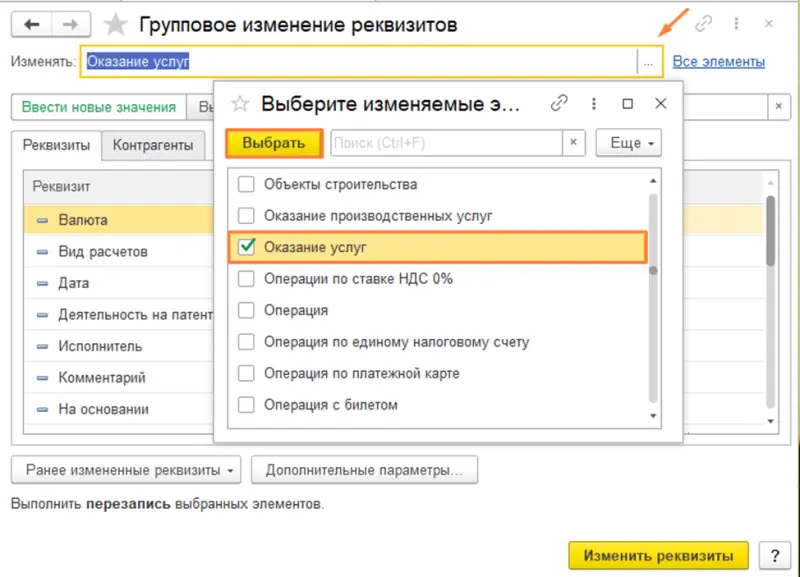Navigate back using the left arrow
The image size is (800, 577).
click(x=30, y=25)
